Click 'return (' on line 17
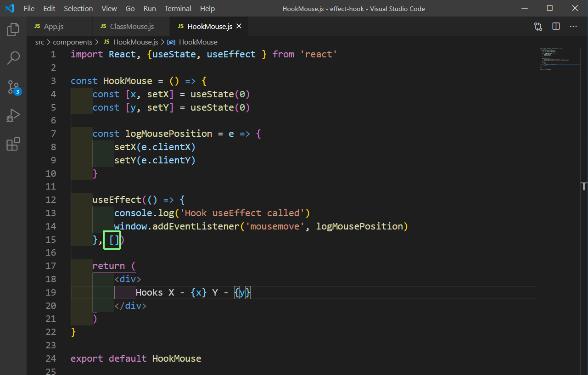Image resolution: width=588 pixels, height=375 pixels. click(114, 266)
